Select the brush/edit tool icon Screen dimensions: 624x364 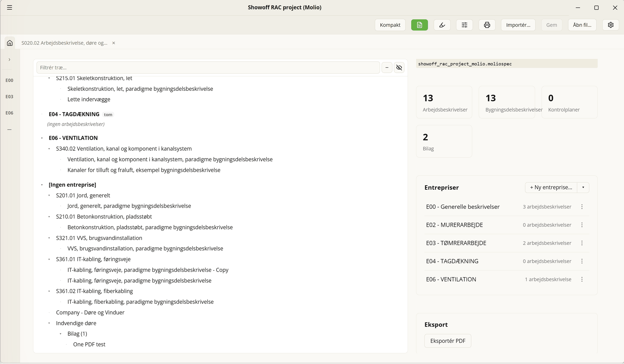pos(442,25)
